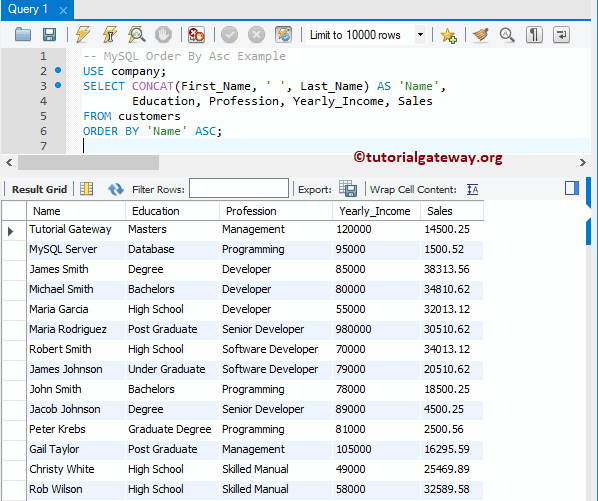
Task: Refresh results with blue arrows icon
Action: click(x=116, y=189)
